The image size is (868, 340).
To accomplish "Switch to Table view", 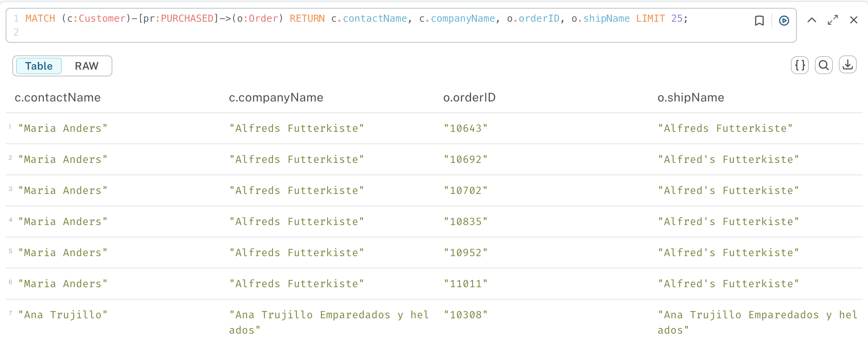I will (x=39, y=66).
